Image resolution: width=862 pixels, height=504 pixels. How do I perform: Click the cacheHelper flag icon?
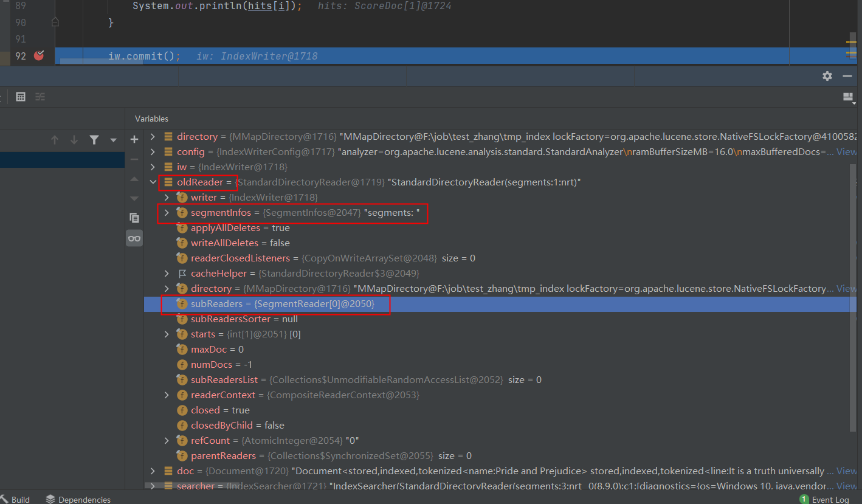tap(182, 274)
